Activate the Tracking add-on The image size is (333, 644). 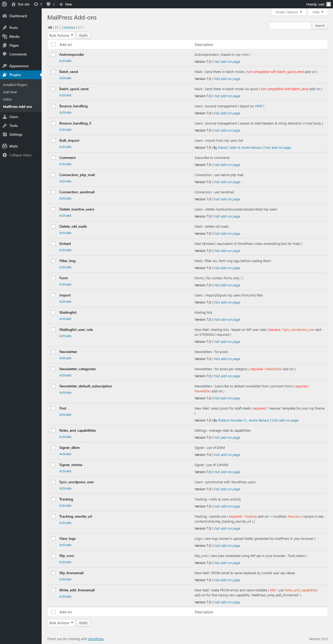(x=65, y=505)
